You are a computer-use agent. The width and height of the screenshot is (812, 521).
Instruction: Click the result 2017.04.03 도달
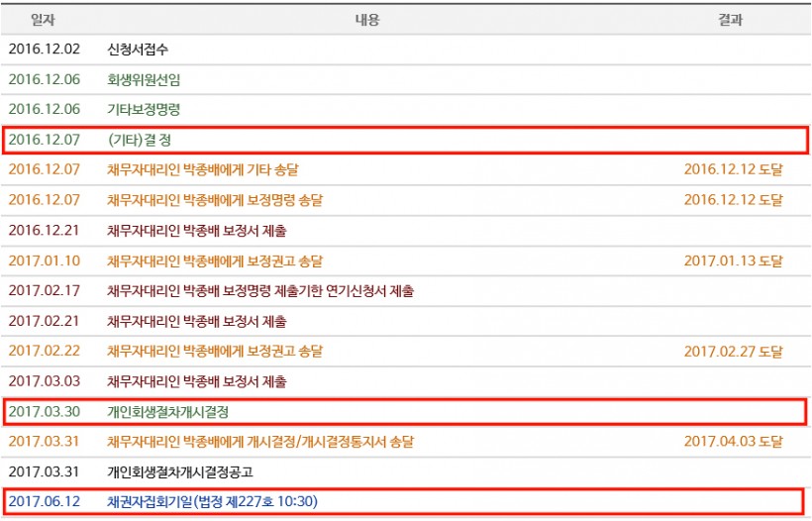734,442
